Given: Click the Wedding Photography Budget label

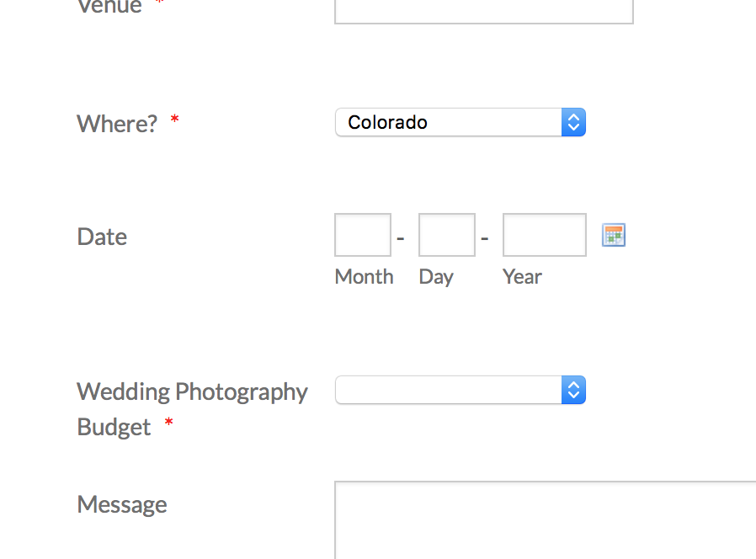Looking at the screenshot, I should [192, 409].
